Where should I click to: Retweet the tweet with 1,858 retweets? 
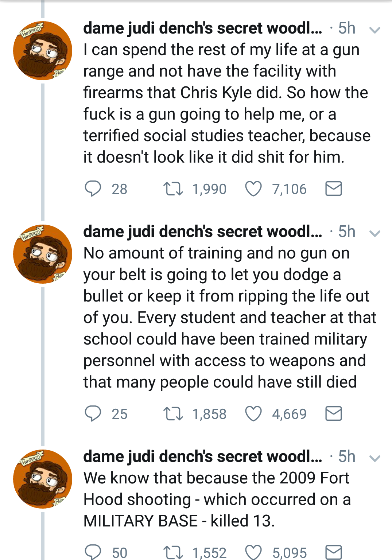click(x=173, y=414)
